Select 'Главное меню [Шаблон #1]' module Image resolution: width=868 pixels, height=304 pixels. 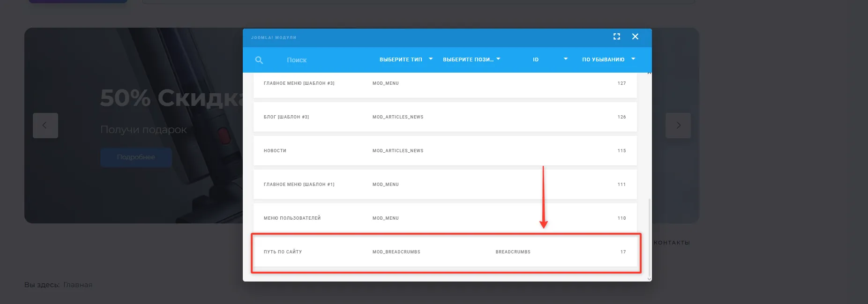[445, 185]
